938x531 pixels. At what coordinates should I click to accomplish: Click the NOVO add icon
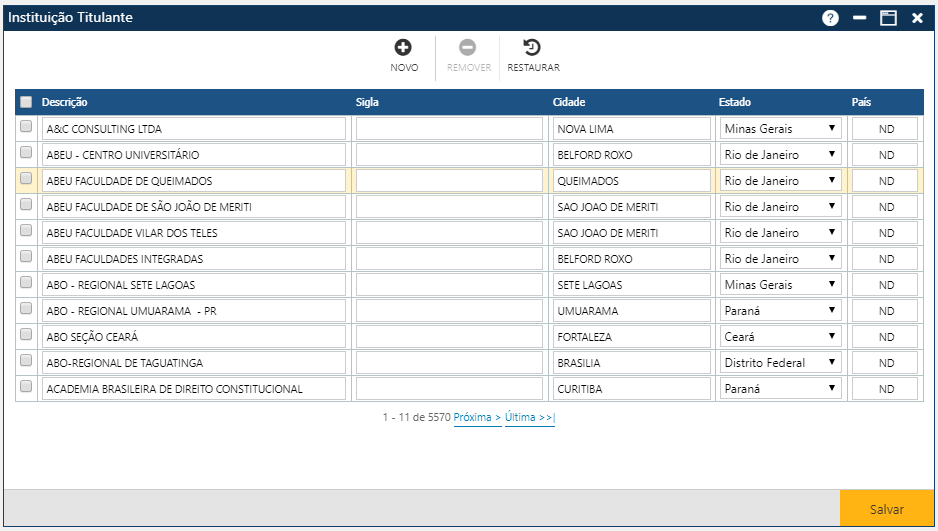pyautogui.click(x=403, y=47)
